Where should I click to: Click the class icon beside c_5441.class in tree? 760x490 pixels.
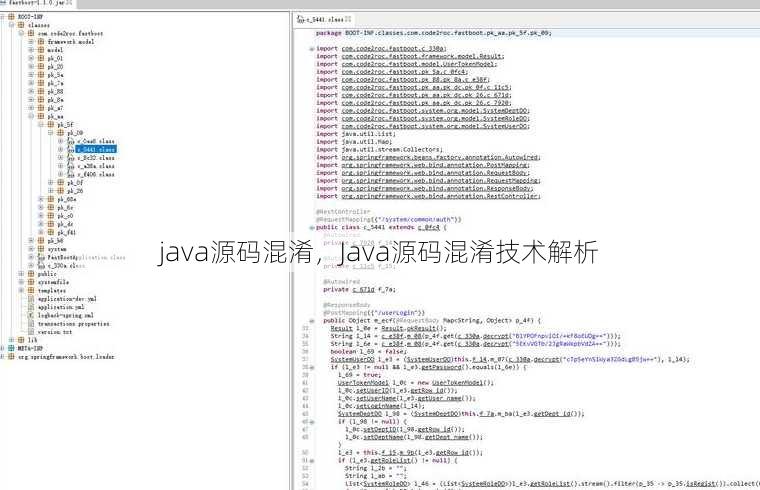71,149
